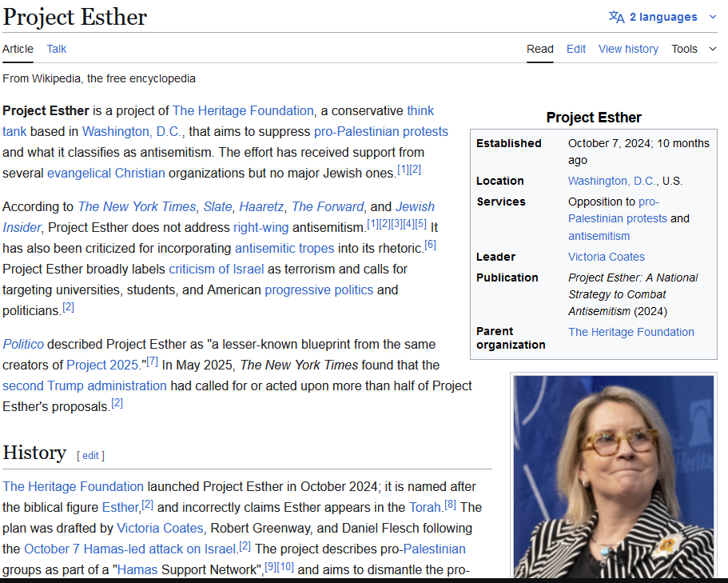
Task: Follow October 7 Hamas-led attack on Israel link
Action: (130, 549)
